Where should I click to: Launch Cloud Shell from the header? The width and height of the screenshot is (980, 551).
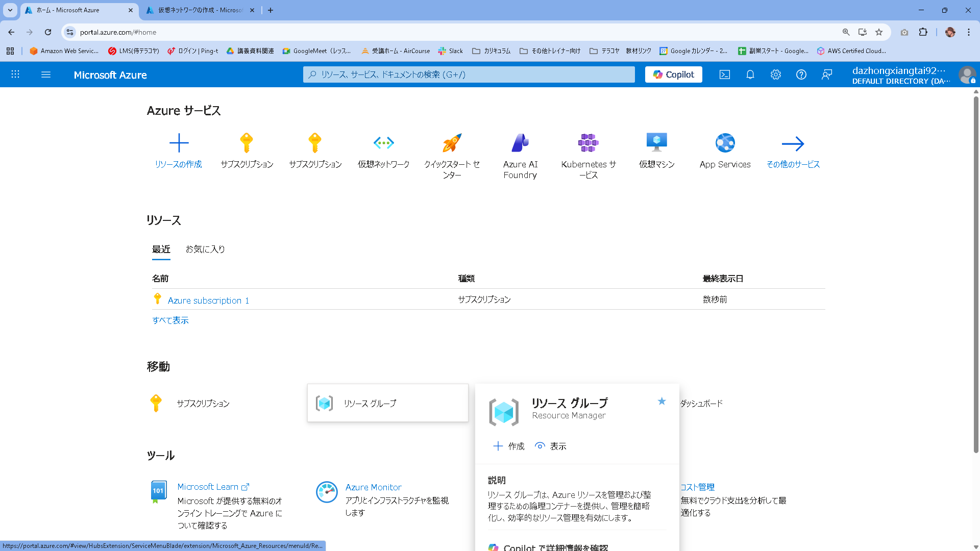click(x=724, y=75)
